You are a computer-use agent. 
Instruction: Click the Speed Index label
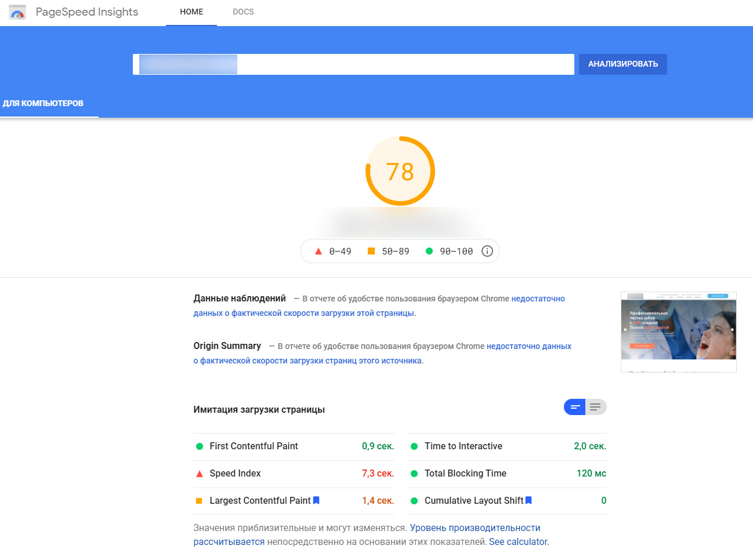tap(235, 474)
